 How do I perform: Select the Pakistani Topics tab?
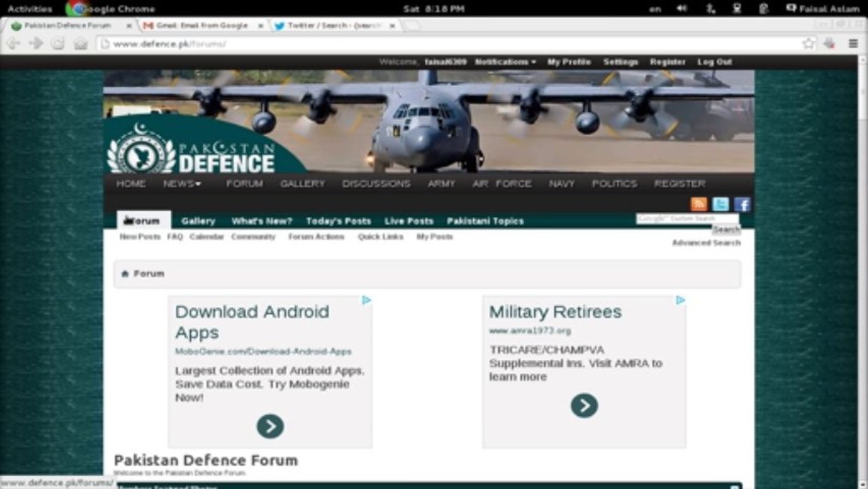coord(485,221)
